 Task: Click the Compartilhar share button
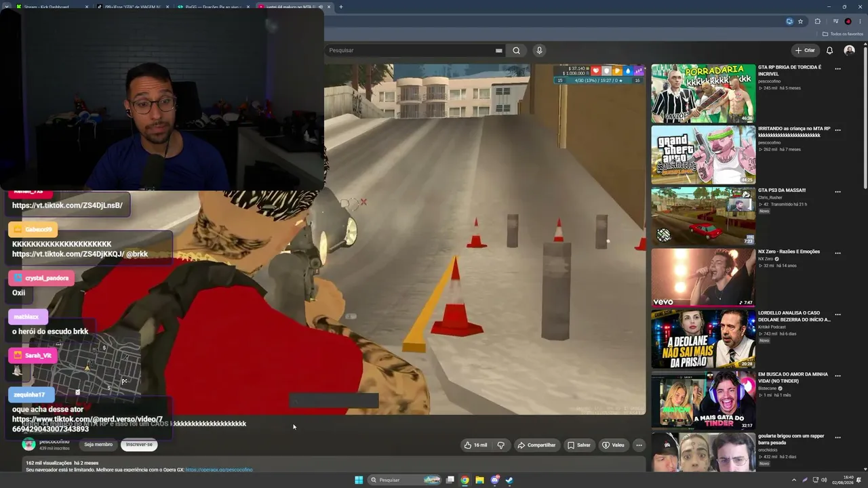click(x=536, y=445)
